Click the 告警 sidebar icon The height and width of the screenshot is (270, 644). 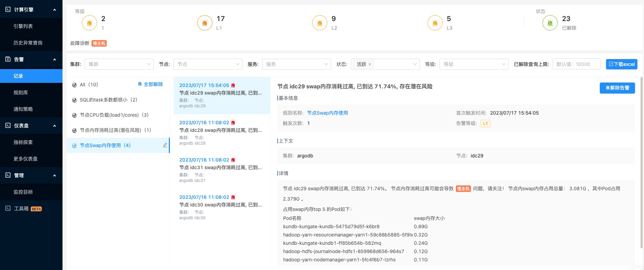(8, 59)
